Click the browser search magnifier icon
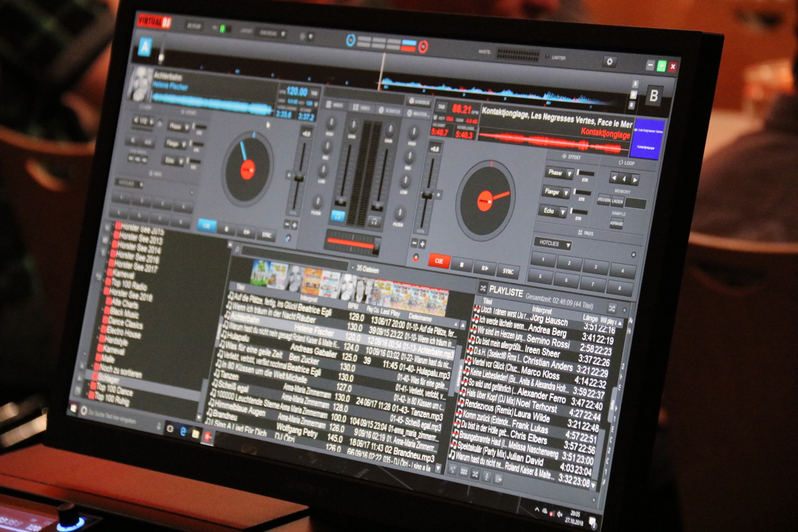Screen dimensions: 798x532 click(x=236, y=249)
